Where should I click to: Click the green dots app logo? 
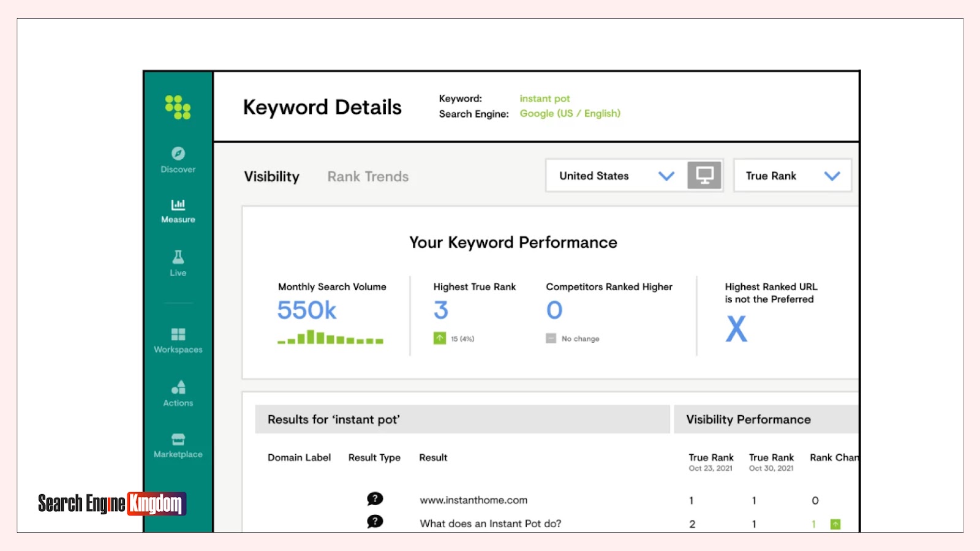pyautogui.click(x=178, y=107)
